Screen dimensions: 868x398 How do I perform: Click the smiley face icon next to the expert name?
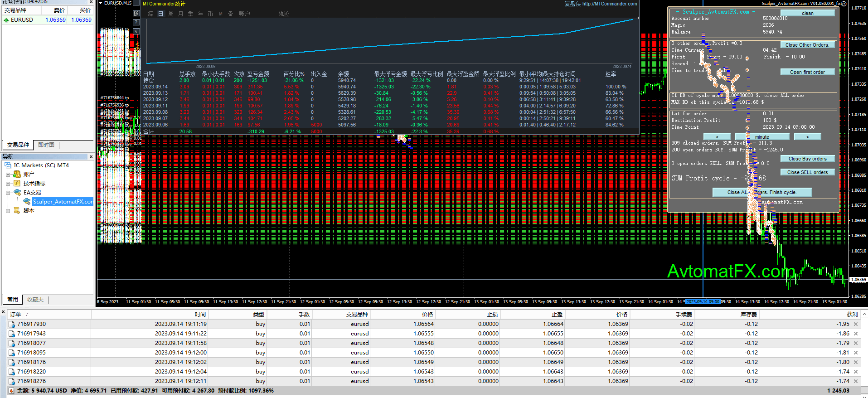point(844,3)
